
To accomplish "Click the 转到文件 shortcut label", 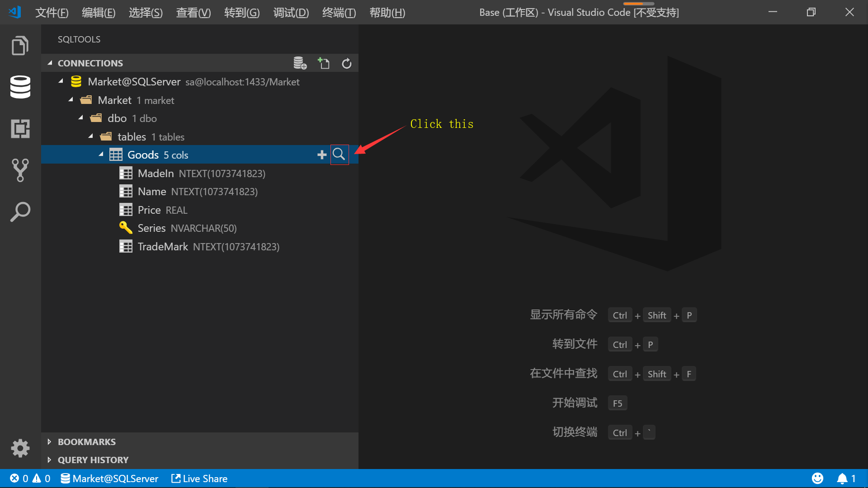I will [x=575, y=344].
